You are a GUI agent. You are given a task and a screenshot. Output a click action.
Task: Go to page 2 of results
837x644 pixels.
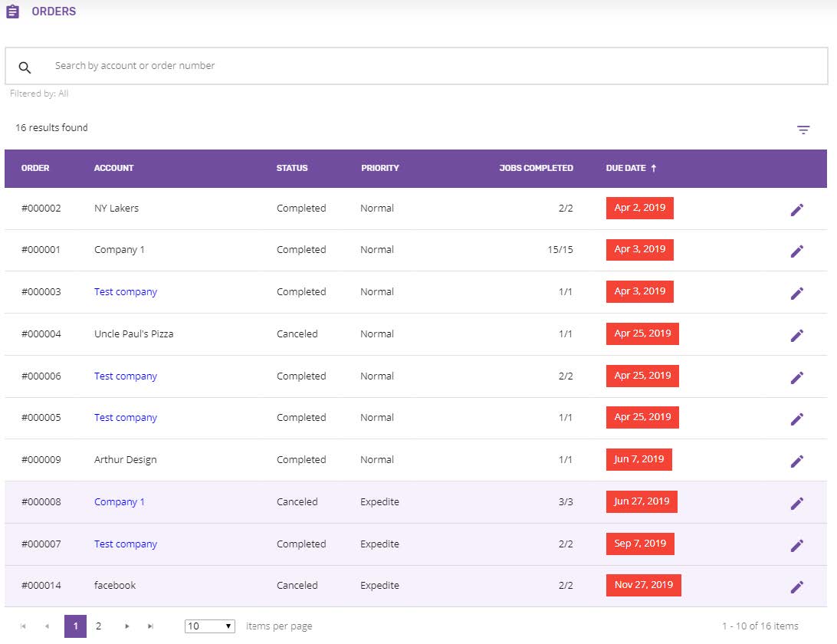[98, 626]
